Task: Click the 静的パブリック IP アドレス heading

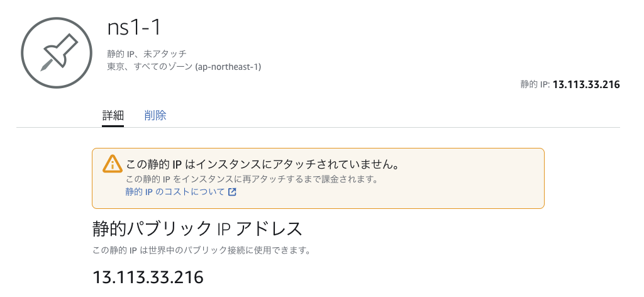Action: click(x=197, y=228)
